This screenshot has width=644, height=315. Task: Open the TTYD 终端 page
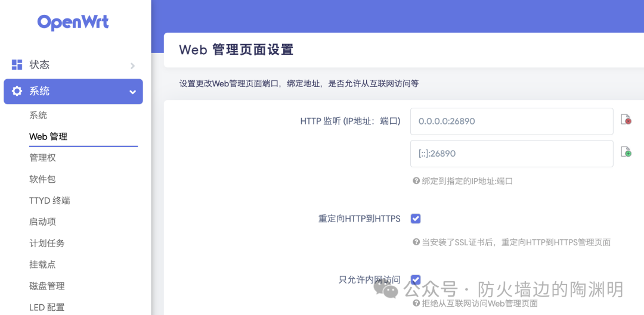(49, 201)
